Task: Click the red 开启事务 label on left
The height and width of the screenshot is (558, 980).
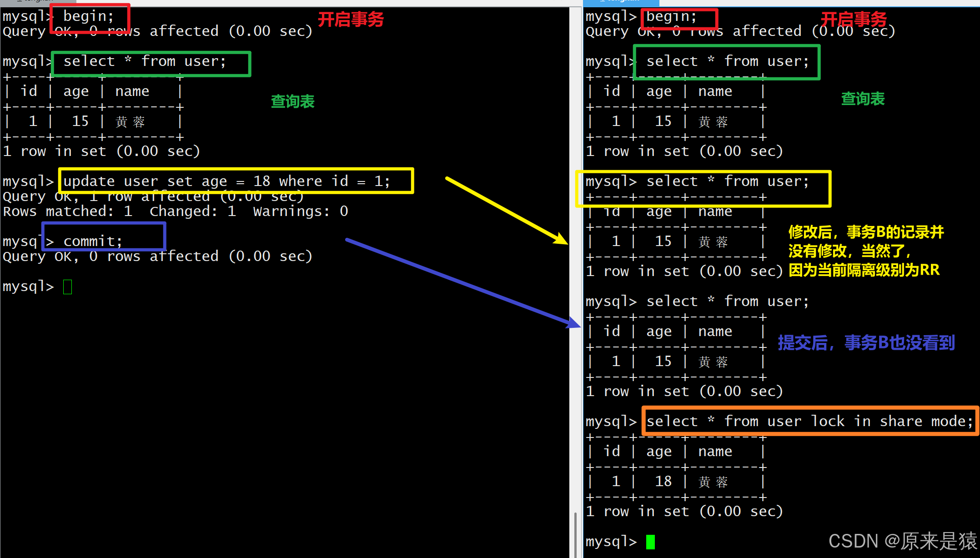Action: click(x=351, y=20)
